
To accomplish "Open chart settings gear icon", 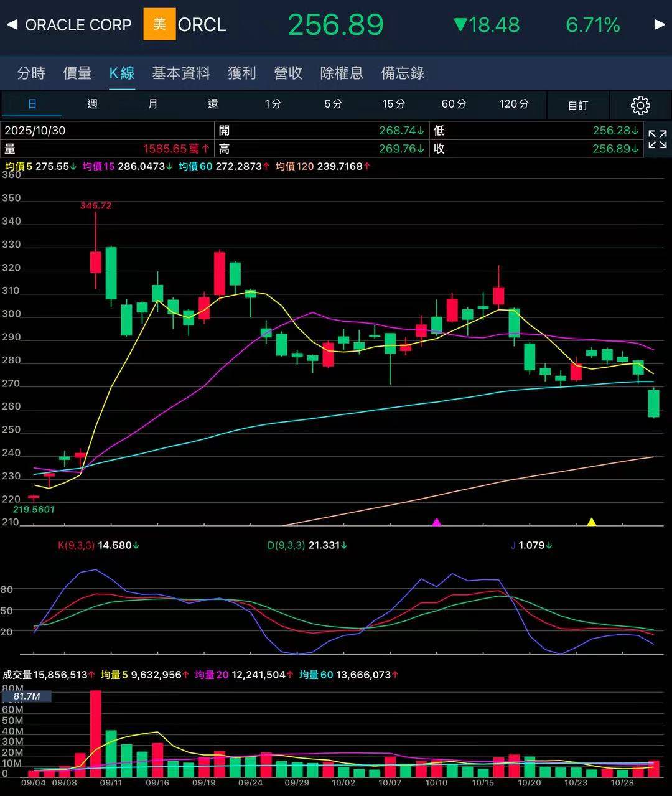I will pyautogui.click(x=640, y=105).
